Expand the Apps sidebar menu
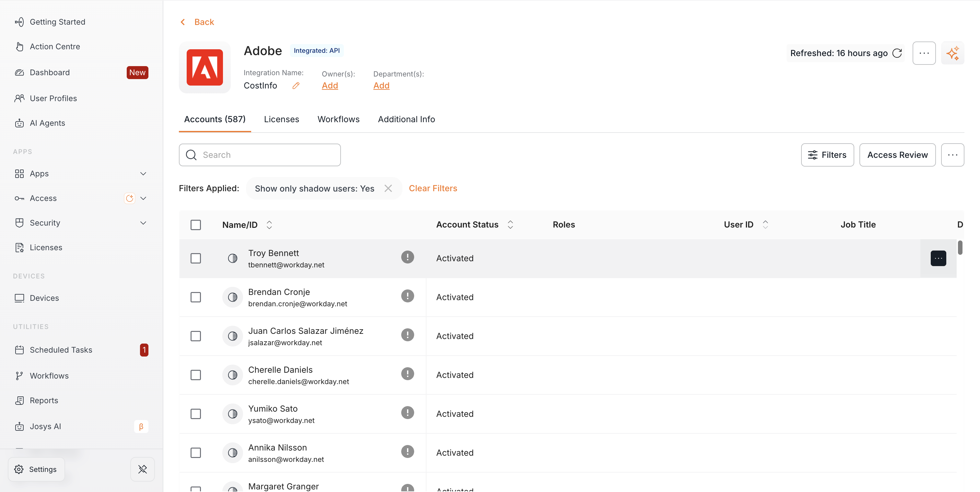This screenshot has height=492, width=980. [143, 173]
